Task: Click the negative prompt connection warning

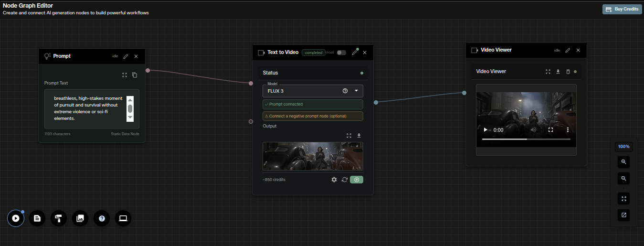Action: pos(313,116)
